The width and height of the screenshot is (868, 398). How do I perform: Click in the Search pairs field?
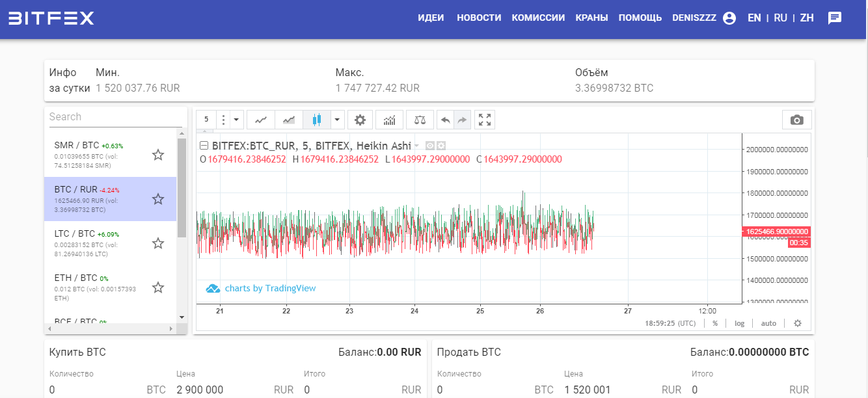click(116, 117)
